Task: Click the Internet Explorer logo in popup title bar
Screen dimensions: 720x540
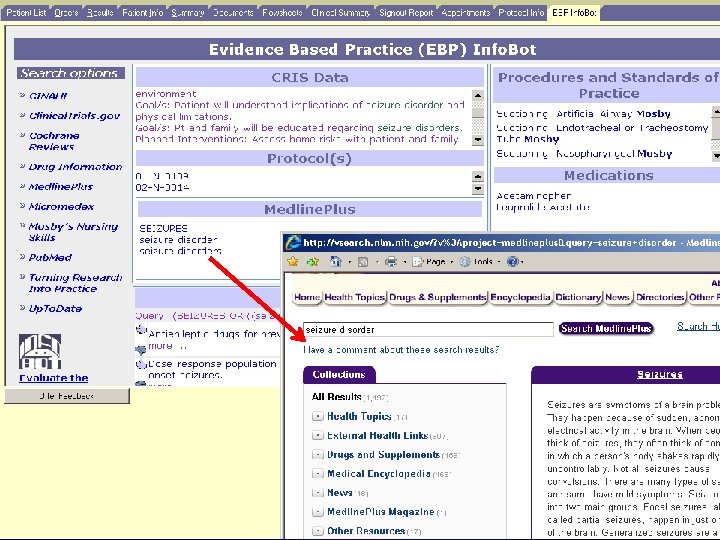Action: coord(293,242)
